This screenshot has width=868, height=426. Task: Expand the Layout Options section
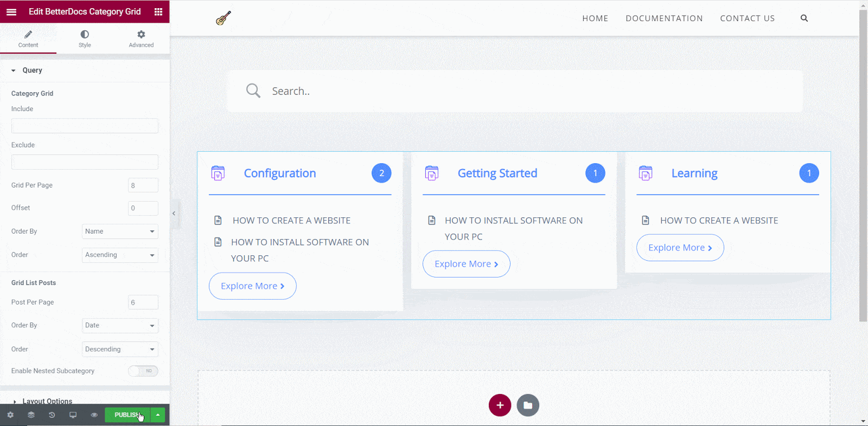pos(85,402)
